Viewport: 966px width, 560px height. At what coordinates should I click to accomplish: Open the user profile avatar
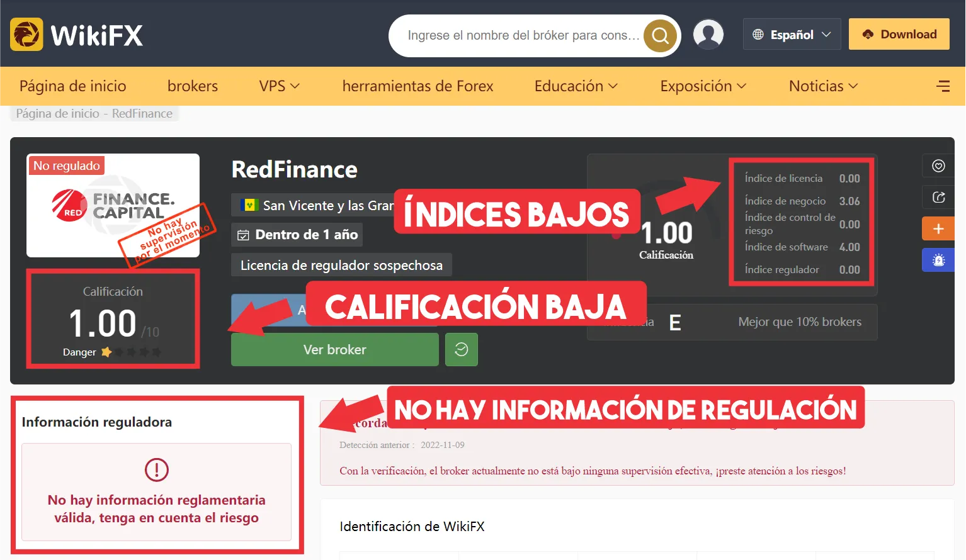708,35
